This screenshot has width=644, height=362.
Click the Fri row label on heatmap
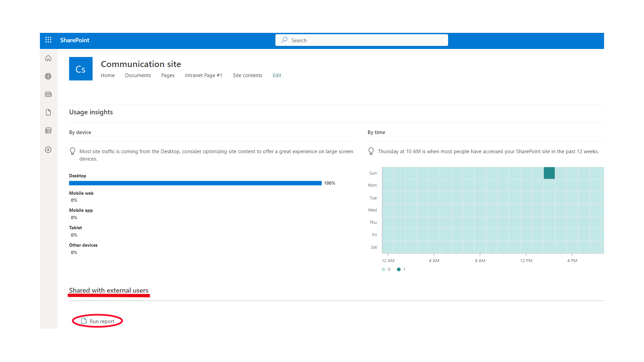pos(374,235)
